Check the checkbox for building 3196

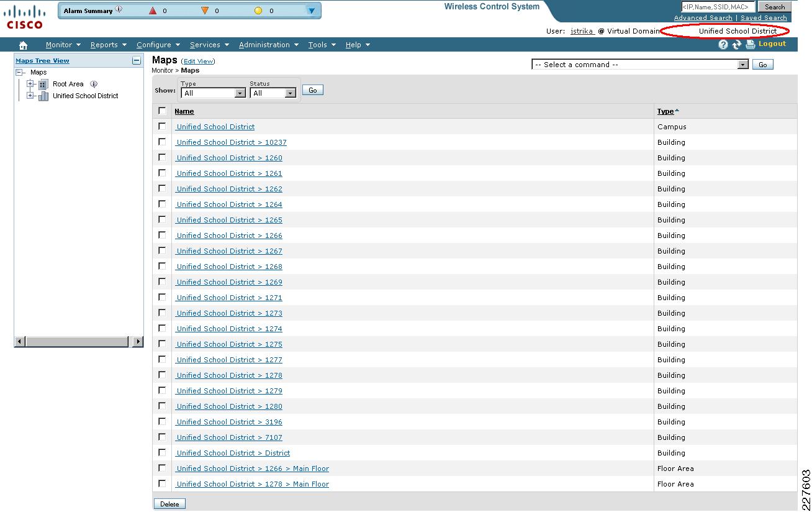click(x=162, y=421)
